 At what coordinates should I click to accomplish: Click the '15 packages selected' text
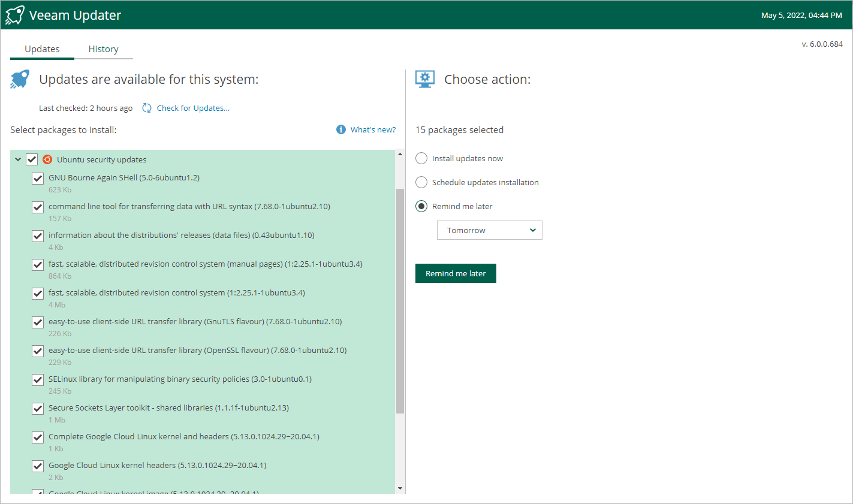click(x=460, y=130)
